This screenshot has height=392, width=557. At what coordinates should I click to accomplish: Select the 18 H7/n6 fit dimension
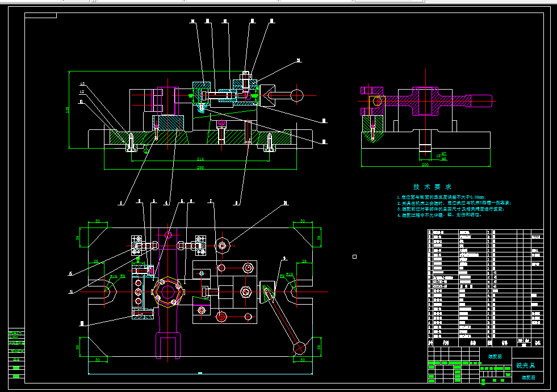441,156
